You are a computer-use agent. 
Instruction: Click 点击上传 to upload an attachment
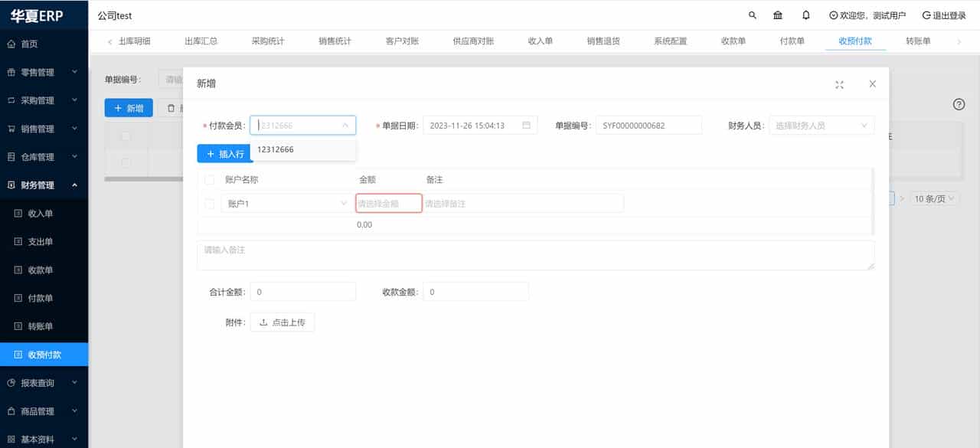click(x=283, y=322)
